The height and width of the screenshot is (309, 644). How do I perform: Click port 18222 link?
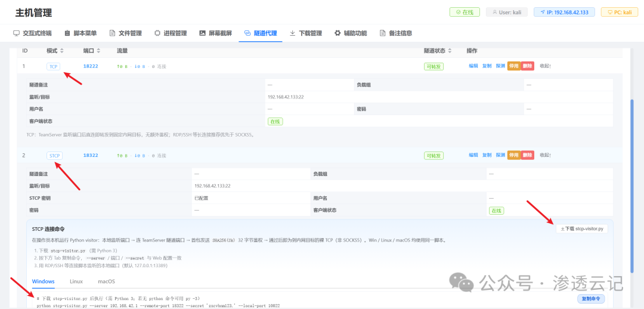coord(91,66)
